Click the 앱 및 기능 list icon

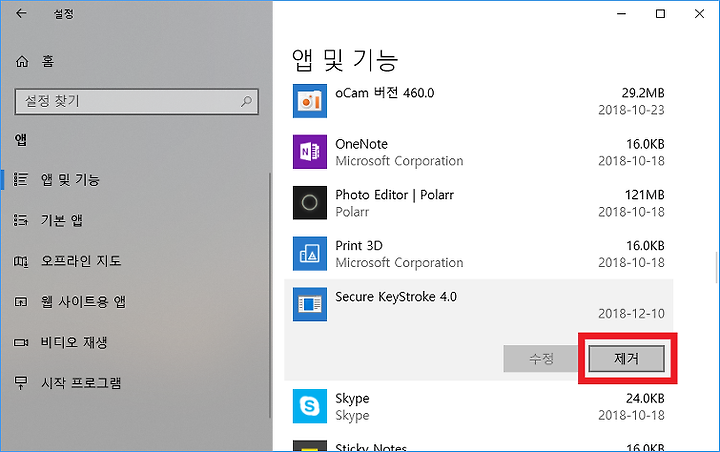(x=21, y=179)
